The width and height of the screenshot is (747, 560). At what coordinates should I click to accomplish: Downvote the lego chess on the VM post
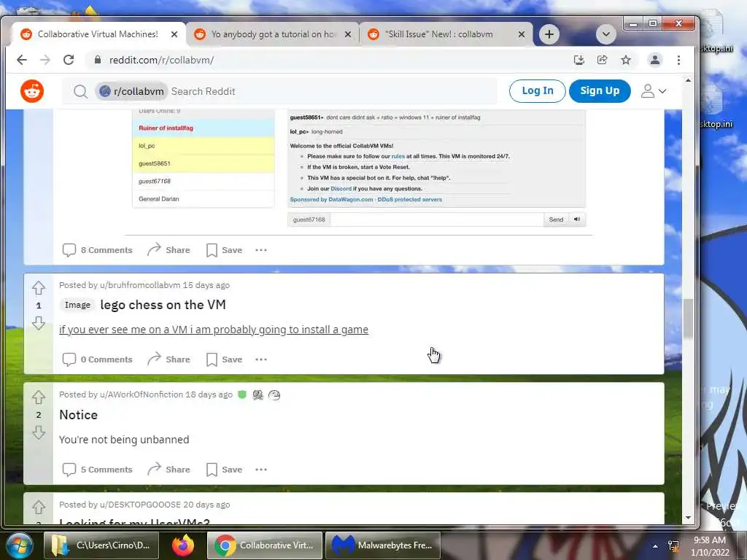pyautogui.click(x=39, y=323)
